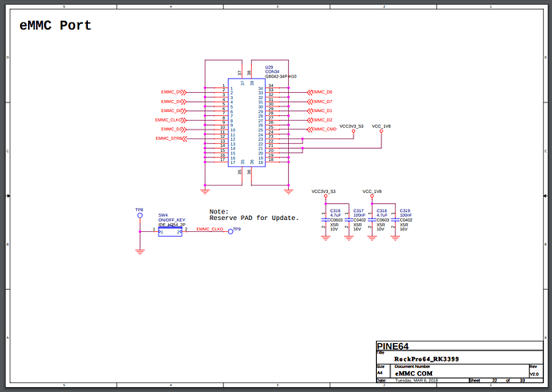This screenshot has height=392, width=552.
Task: Click the TP8 test point circle
Action: (140, 215)
